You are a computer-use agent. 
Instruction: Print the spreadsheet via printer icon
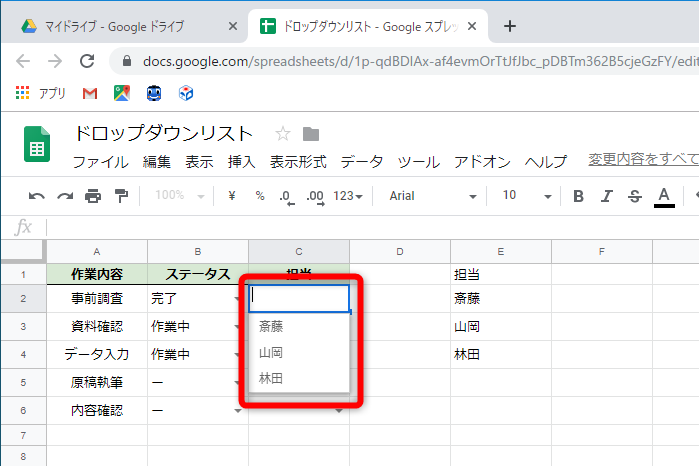pos(93,196)
